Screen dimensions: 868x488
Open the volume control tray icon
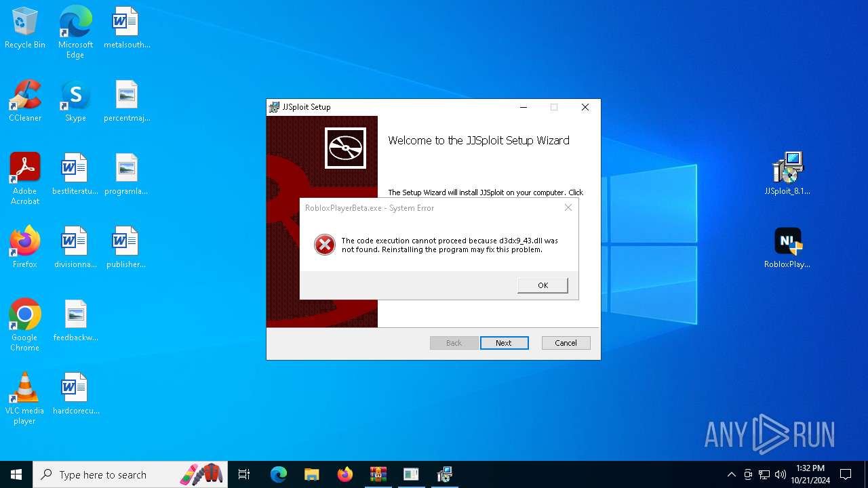point(781,474)
